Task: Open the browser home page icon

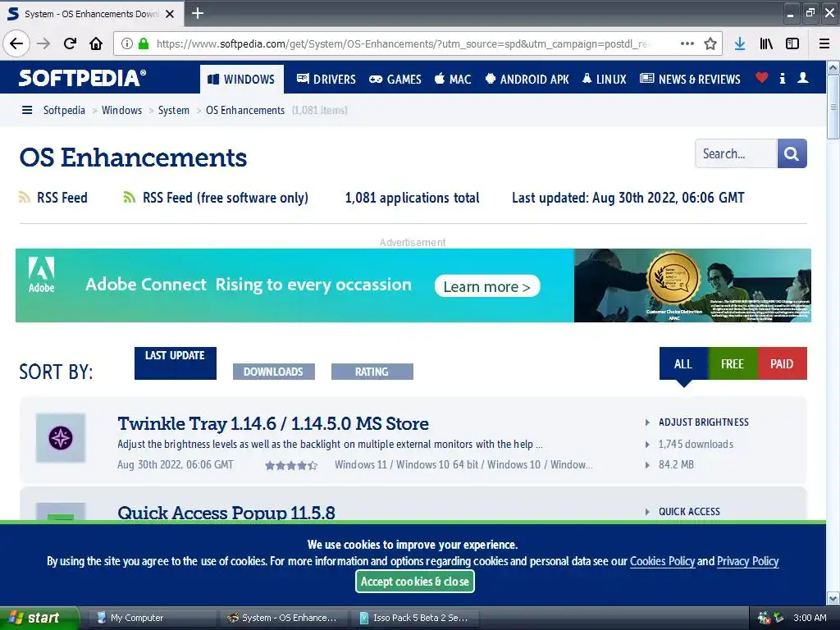Action: (96, 43)
